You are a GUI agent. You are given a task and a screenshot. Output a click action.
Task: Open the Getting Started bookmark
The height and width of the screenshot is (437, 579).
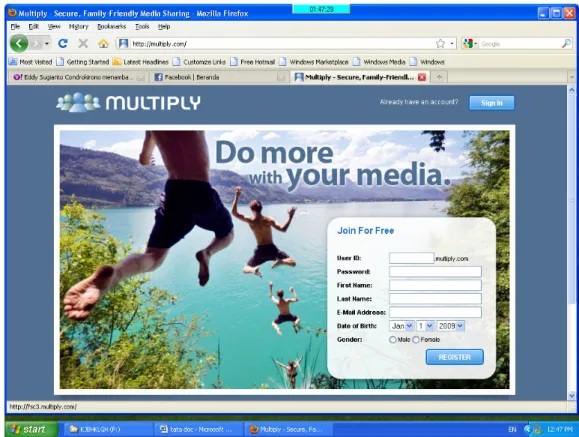83,62
